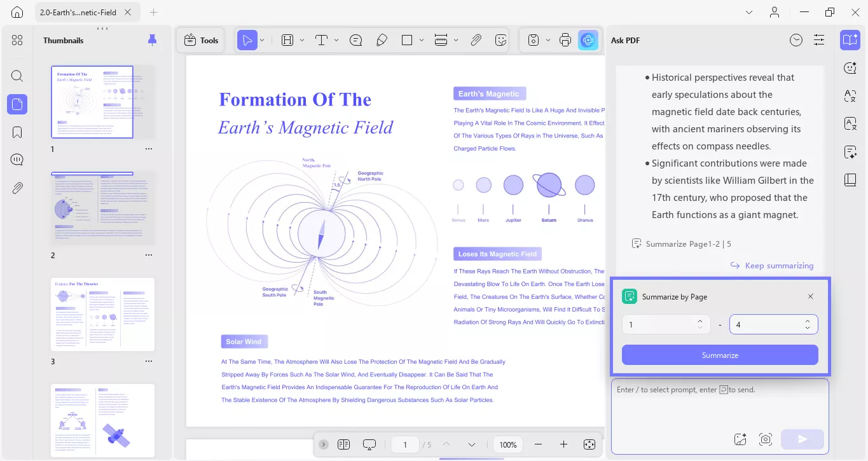Viewport: 868px width, 461px height.
Task: Open the account profile icon
Action: tap(775, 12)
